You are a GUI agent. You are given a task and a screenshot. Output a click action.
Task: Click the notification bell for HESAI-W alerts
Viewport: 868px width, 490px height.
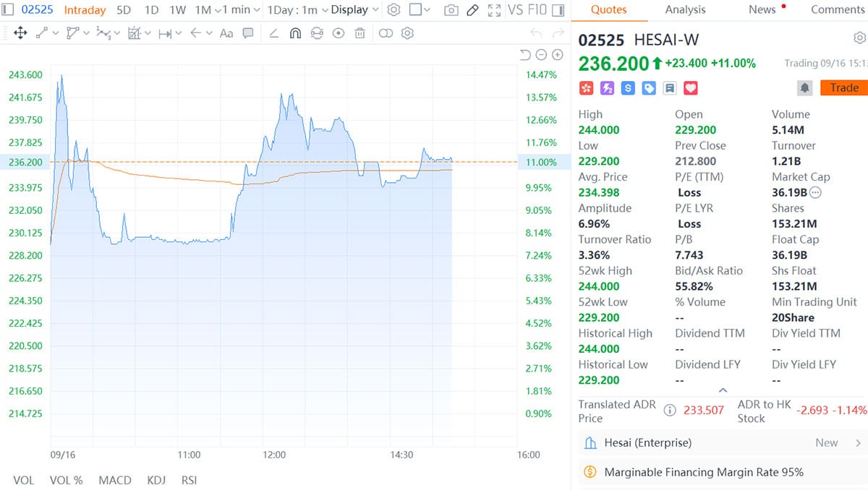pyautogui.click(x=804, y=87)
